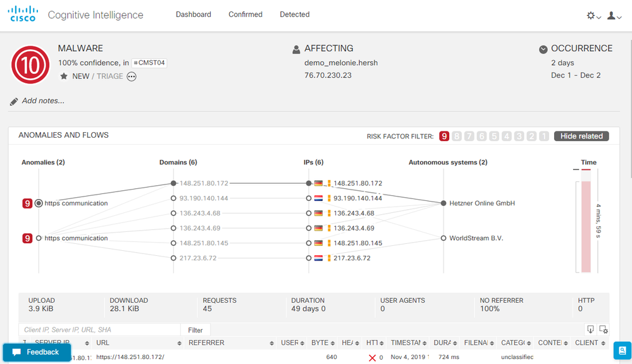Image resolution: width=632 pixels, height=364 pixels.
Task: Toggle risk factor filter 1
Action: click(544, 136)
